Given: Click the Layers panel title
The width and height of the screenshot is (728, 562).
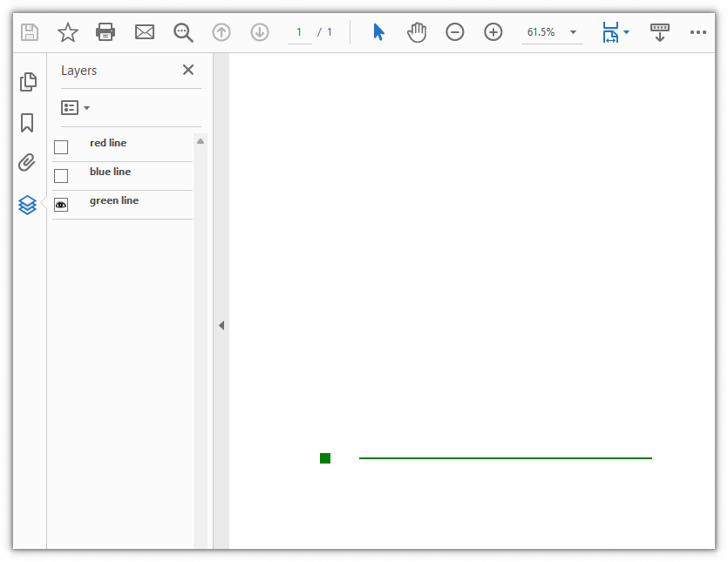Looking at the screenshot, I should (x=79, y=71).
